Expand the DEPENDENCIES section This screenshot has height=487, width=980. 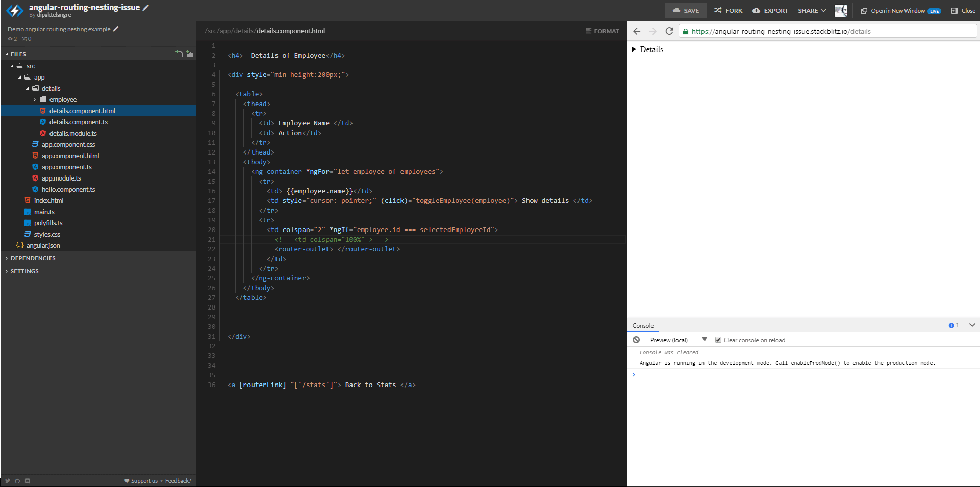pyautogui.click(x=33, y=258)
